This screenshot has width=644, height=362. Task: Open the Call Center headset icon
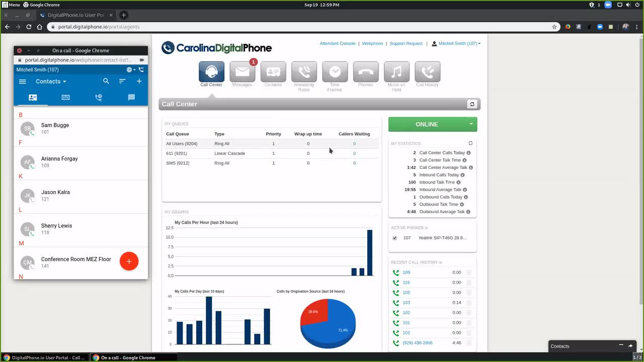211,72
